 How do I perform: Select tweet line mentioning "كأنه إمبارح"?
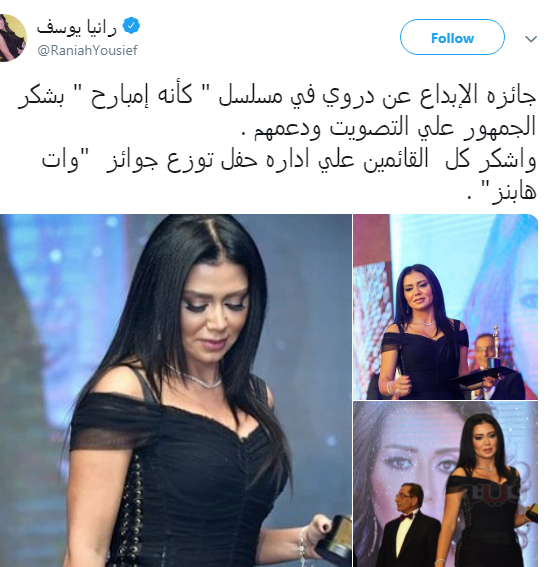point(277,96)
